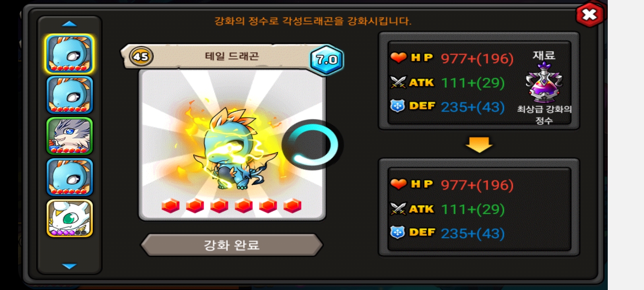Viewport: 644px width, 290px height.
Task: Click the down arrow below dragon list
Action: (69, 266)
